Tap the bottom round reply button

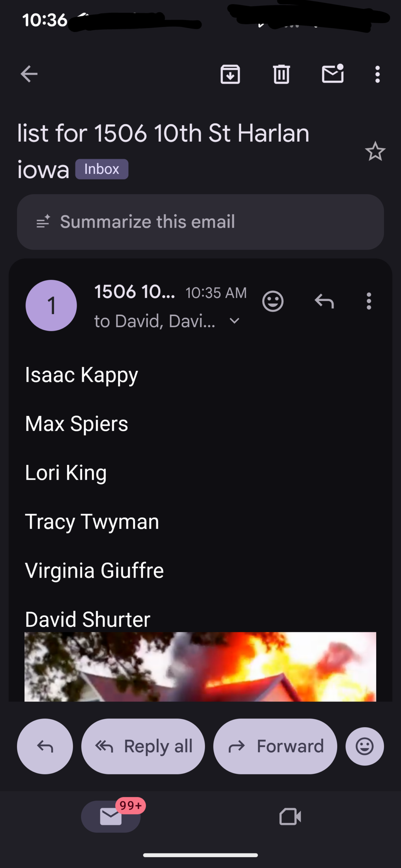pyautogui.click(x=45, y=746)
